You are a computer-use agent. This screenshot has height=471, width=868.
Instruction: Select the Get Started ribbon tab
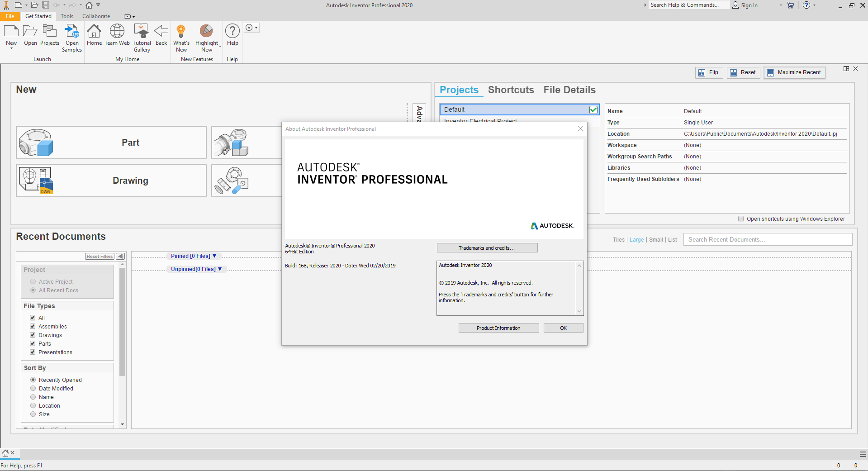(x=38, y=16)
